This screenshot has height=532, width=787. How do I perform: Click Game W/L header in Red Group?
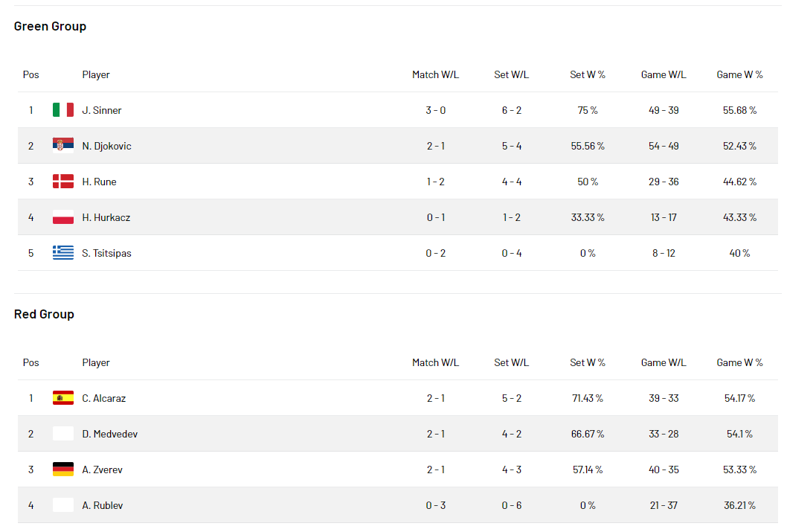click(664, 363)
